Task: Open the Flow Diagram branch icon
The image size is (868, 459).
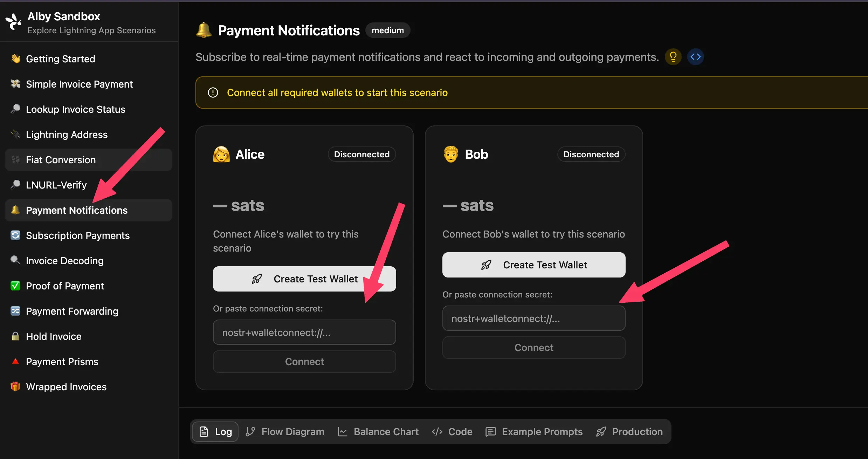Action: [251, 432]
